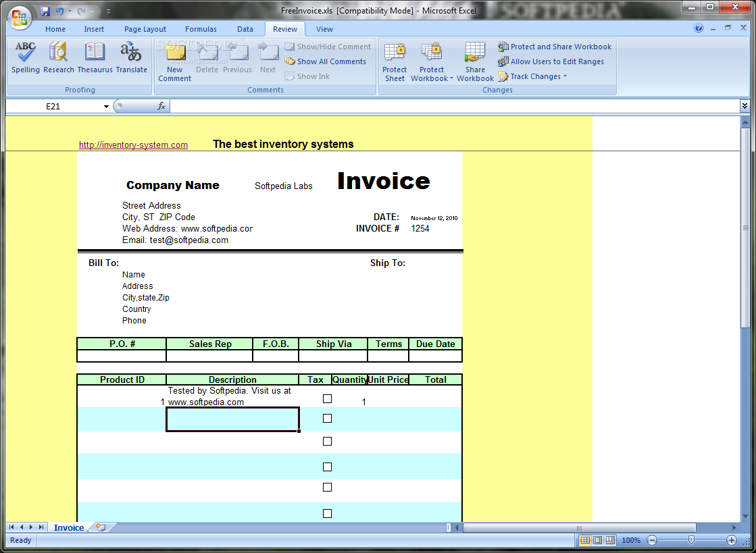Click the Protect Workbook icon

pos(432,52)
